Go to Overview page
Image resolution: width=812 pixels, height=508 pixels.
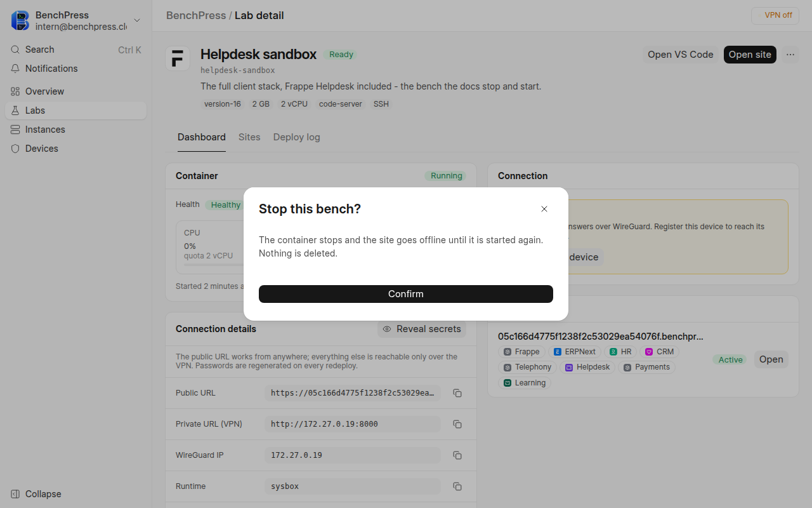76,91
